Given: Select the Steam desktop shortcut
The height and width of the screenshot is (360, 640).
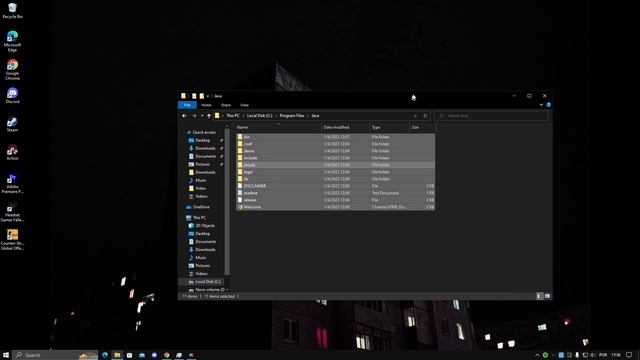Looking at the screenshot, I should [12, 124].
